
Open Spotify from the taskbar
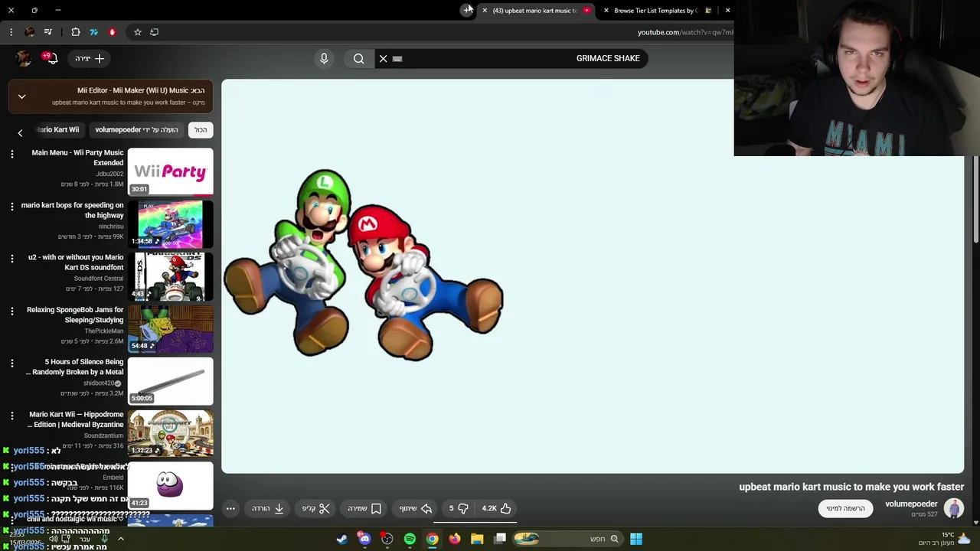410,539
